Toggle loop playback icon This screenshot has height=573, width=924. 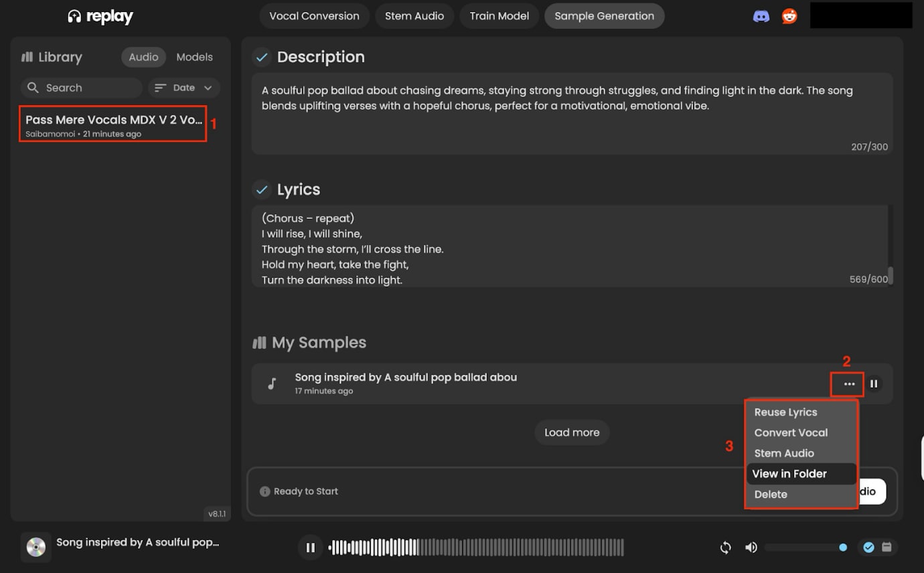click(725, 548)
